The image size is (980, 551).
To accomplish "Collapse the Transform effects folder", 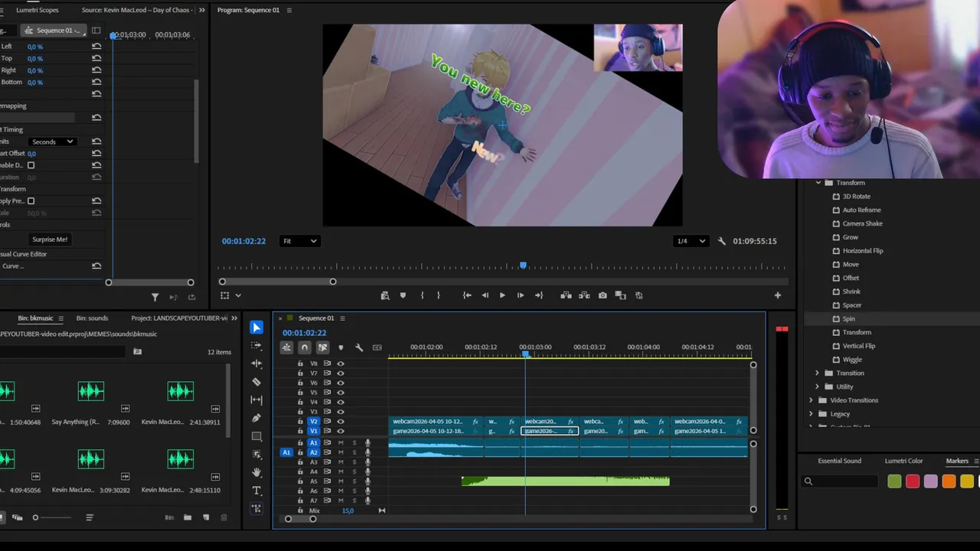I will pos(818,183).
